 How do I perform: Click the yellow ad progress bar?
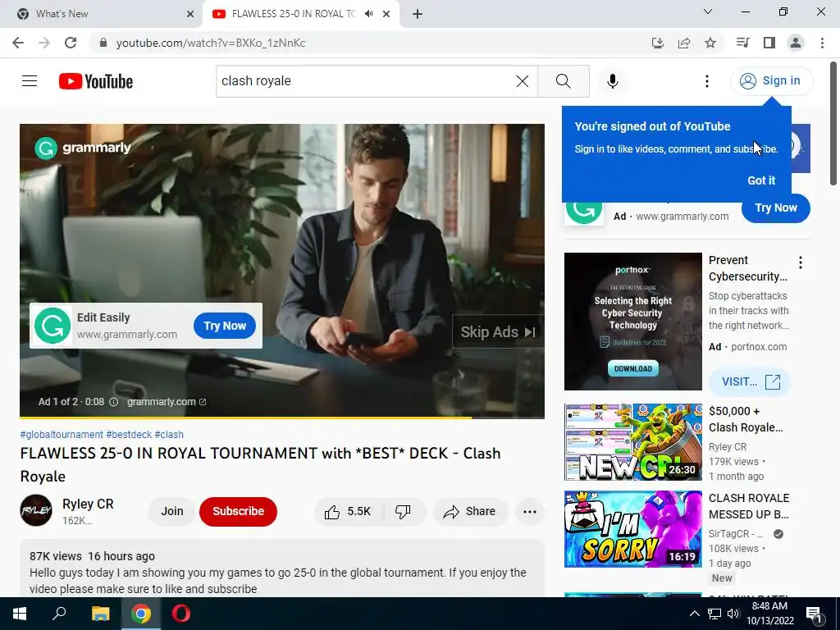pos(245,417)
